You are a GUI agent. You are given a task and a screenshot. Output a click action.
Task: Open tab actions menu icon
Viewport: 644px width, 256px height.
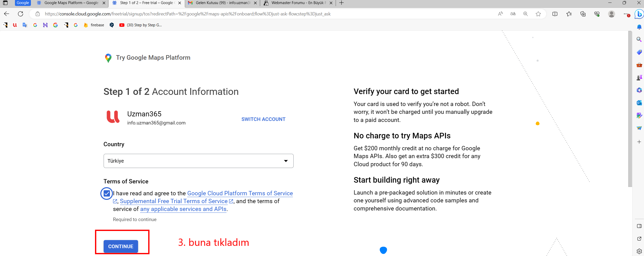tap(5, 3)
